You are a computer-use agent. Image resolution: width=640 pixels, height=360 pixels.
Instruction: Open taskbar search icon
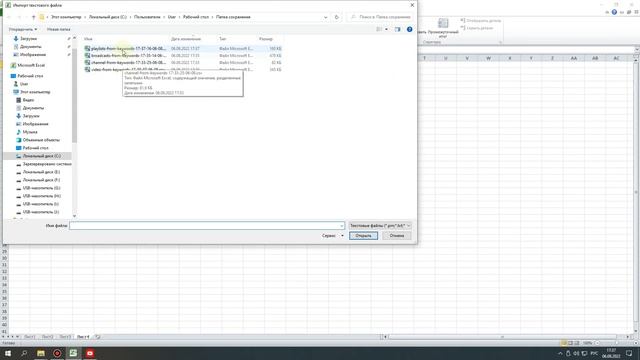click(24, 353)
